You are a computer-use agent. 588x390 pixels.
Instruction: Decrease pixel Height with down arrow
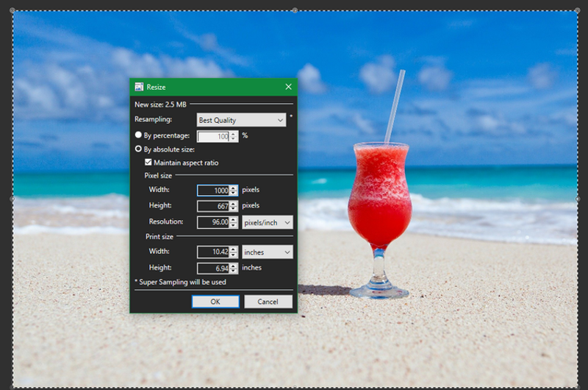click(x=234, y=209)
